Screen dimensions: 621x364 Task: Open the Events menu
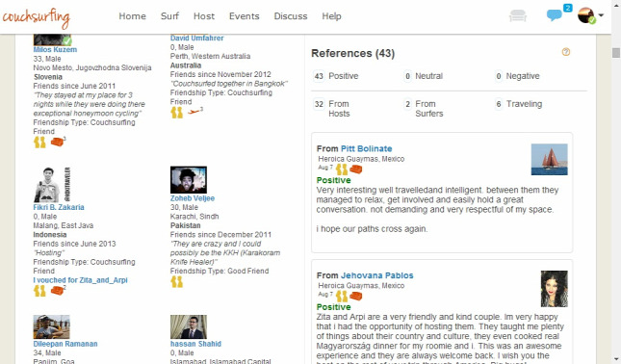(x=244, y=16)
